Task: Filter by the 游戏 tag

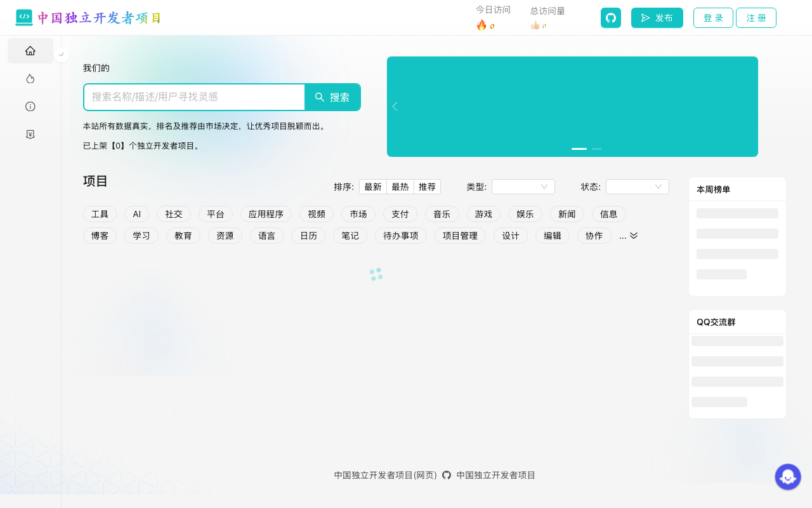Action: (483, 214)
